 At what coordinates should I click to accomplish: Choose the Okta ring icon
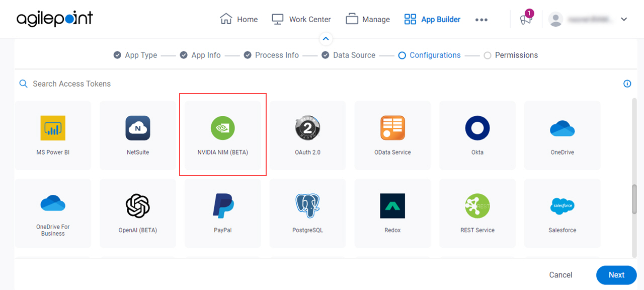point(477,128)
